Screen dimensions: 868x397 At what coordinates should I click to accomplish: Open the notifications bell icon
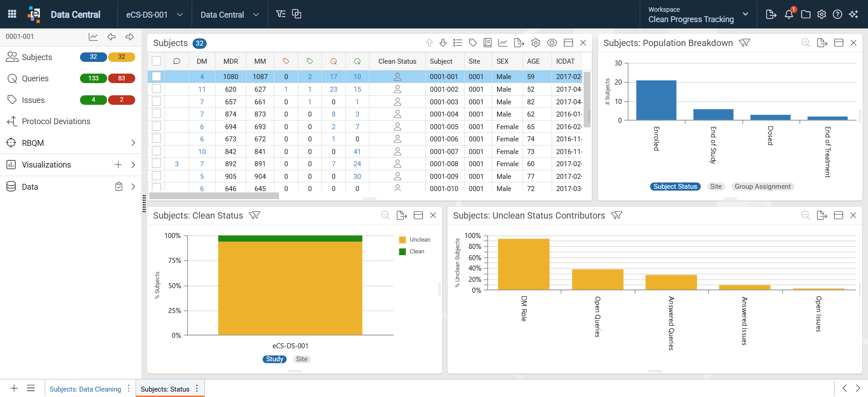coord(789,14)
